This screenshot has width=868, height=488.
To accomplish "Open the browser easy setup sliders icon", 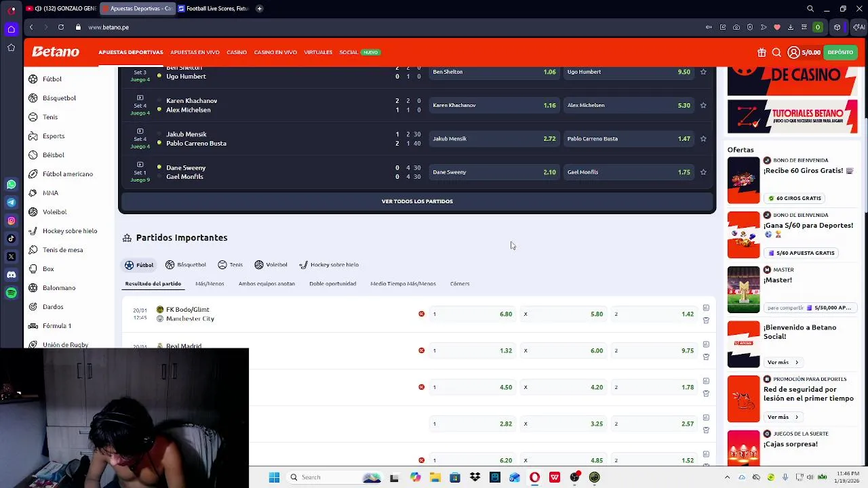I will coord(804,27).
